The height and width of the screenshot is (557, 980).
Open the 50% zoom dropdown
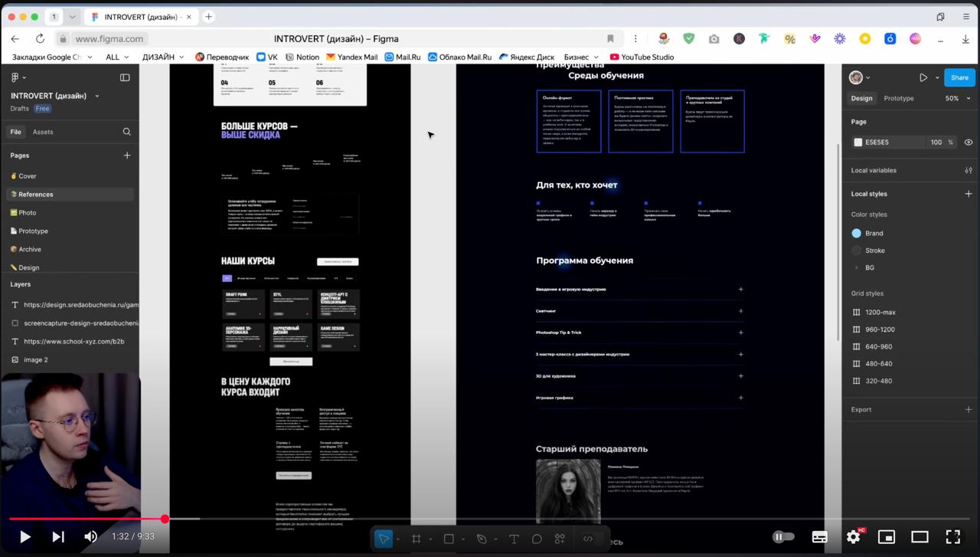click(x=955, y=98)
